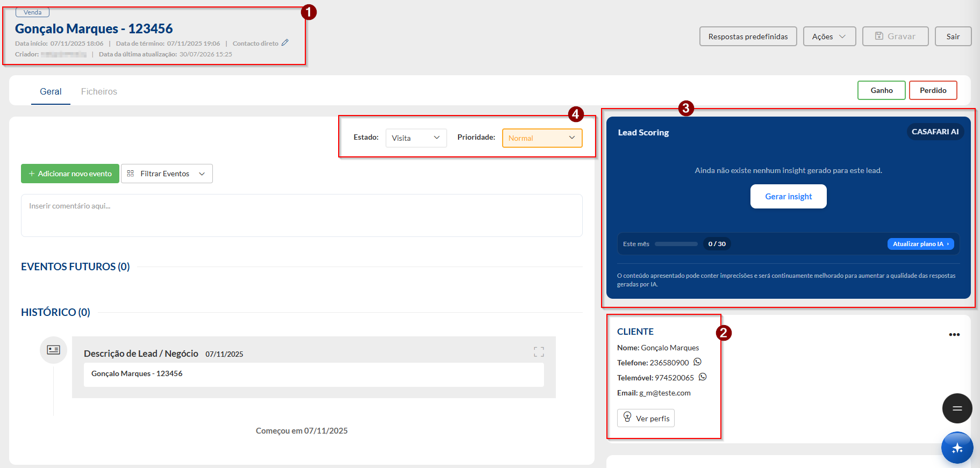Click the Lead Scoring title
Viewport: 980px width, 468px height.
click(x=643, y=132)
